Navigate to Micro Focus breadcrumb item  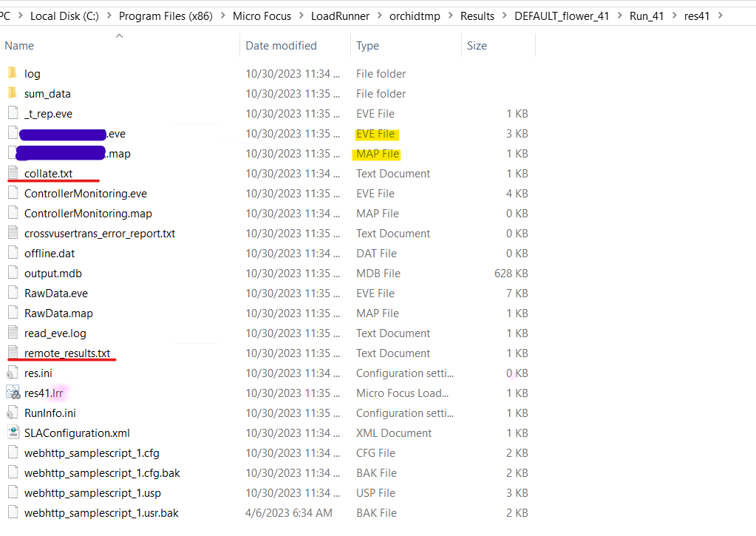262,15
